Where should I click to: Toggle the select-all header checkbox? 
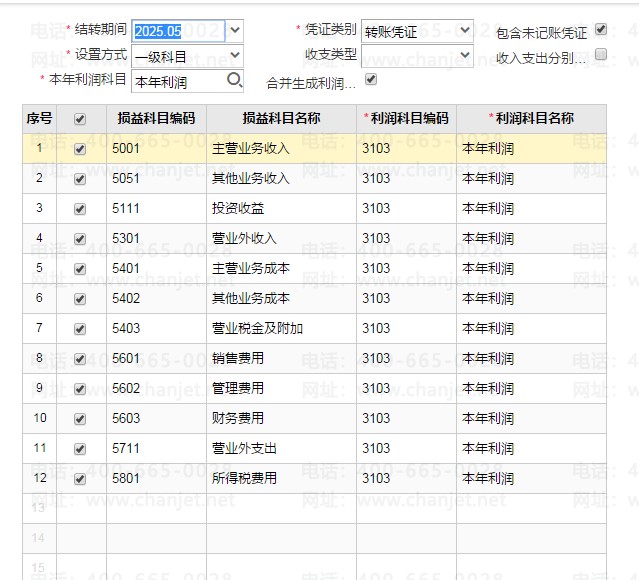(81, 119)
